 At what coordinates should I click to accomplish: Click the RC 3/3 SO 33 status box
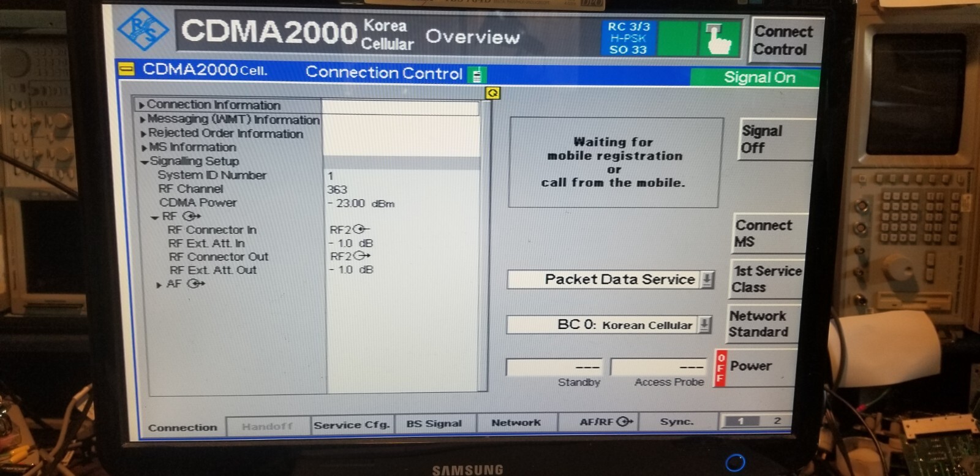click(629, 38)
